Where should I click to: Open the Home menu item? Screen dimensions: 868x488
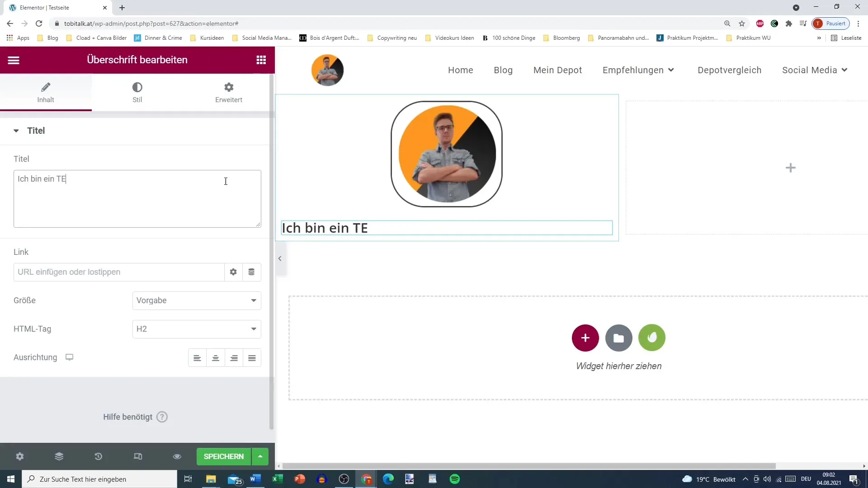click(x=460, y=70)
